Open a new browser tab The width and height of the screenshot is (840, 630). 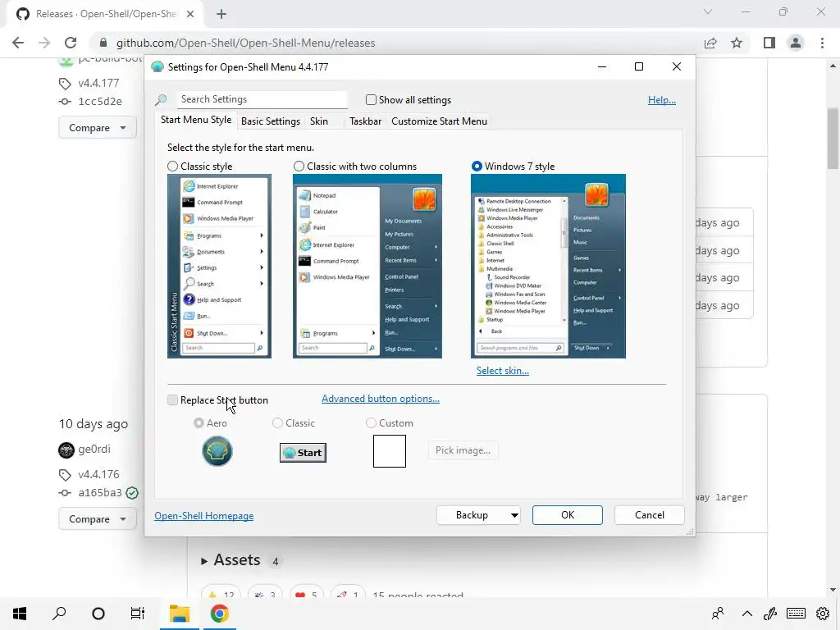point(221,15)
